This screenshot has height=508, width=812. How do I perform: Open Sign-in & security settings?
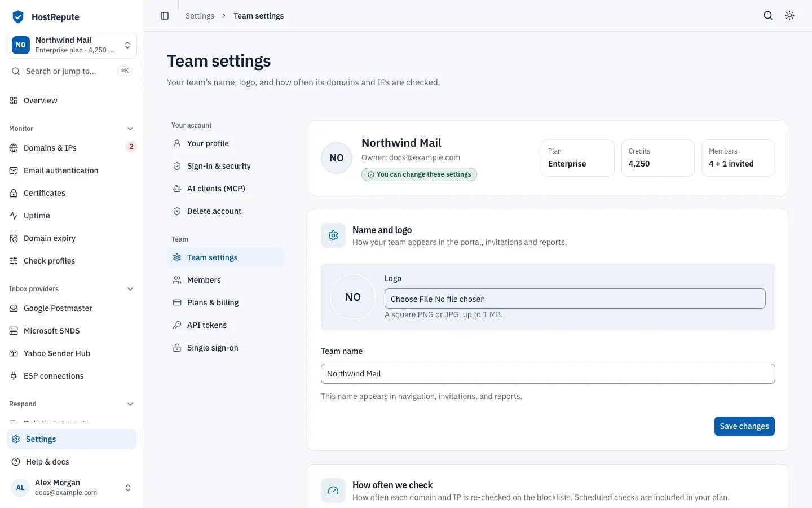pos(226,166)
